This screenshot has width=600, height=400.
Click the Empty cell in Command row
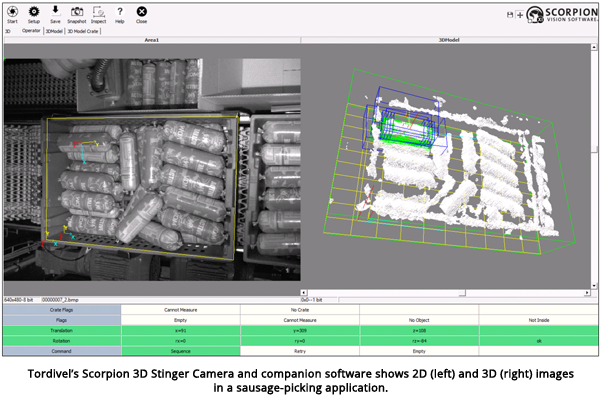pyautogui.click(x=419, y=351)
